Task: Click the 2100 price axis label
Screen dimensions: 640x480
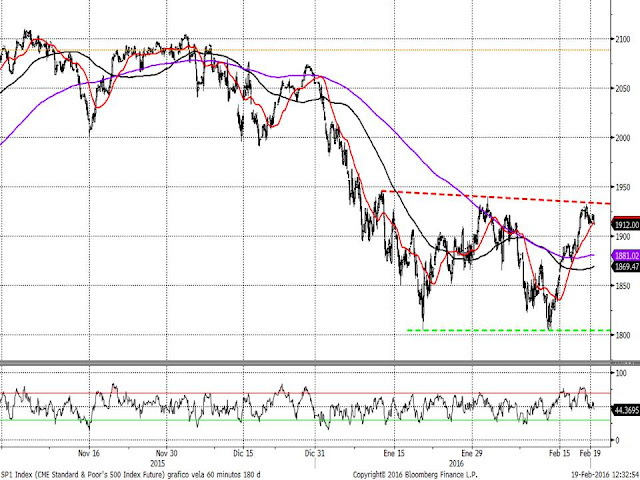Action: [623, 39]
